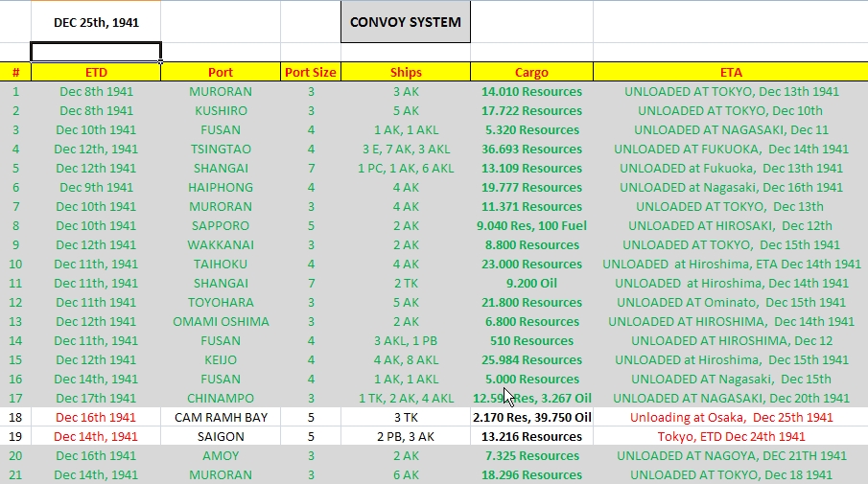Select the OMAMI OSHIMA port cell

pos(221,321)
